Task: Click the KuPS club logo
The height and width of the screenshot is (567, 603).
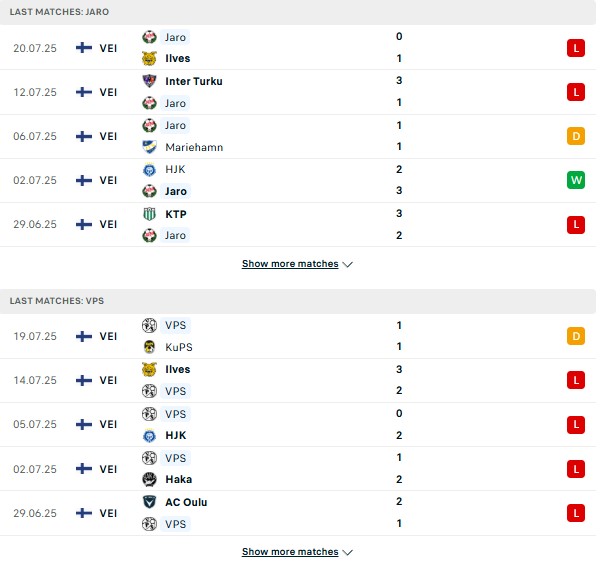Action: [x=149, y=347]
